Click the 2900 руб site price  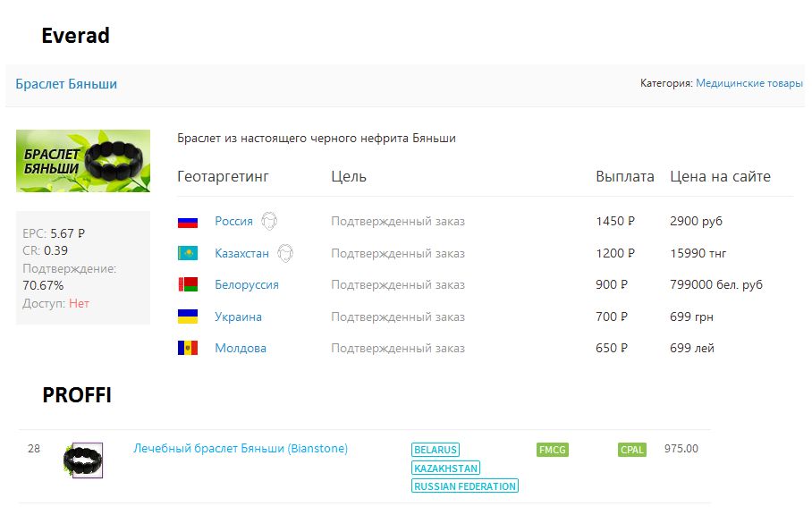coord(696,222)
